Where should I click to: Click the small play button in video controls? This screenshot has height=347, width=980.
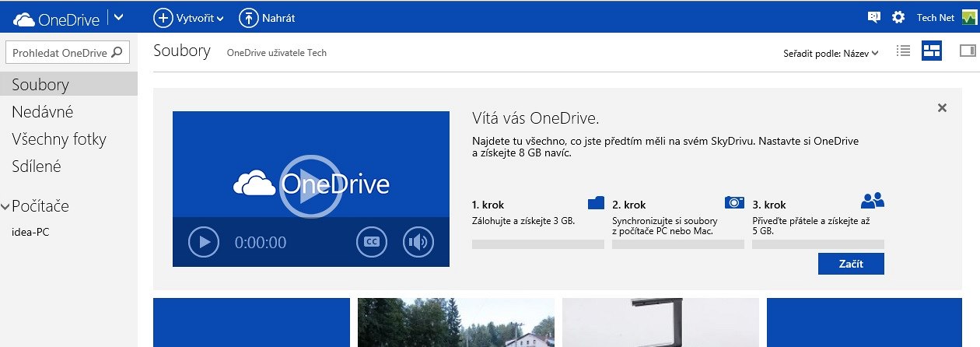click(204, 242)
